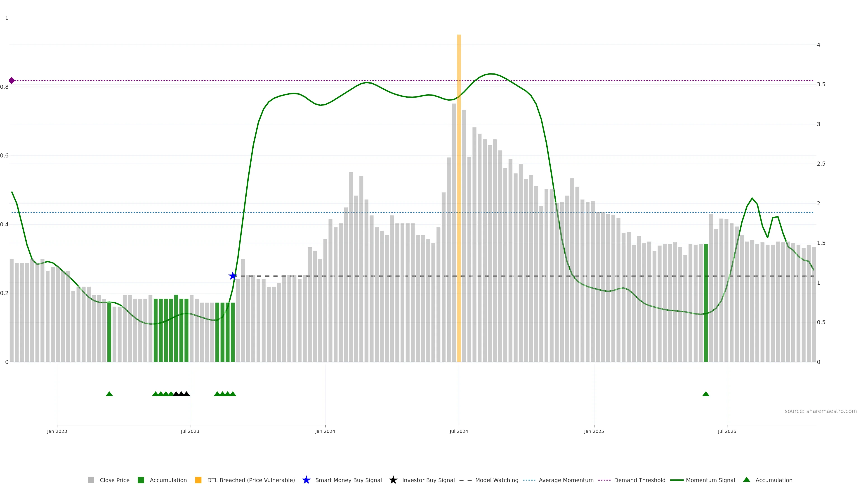
Task: Click the Accumulation triangle legend icon
Action: (746, 480)
